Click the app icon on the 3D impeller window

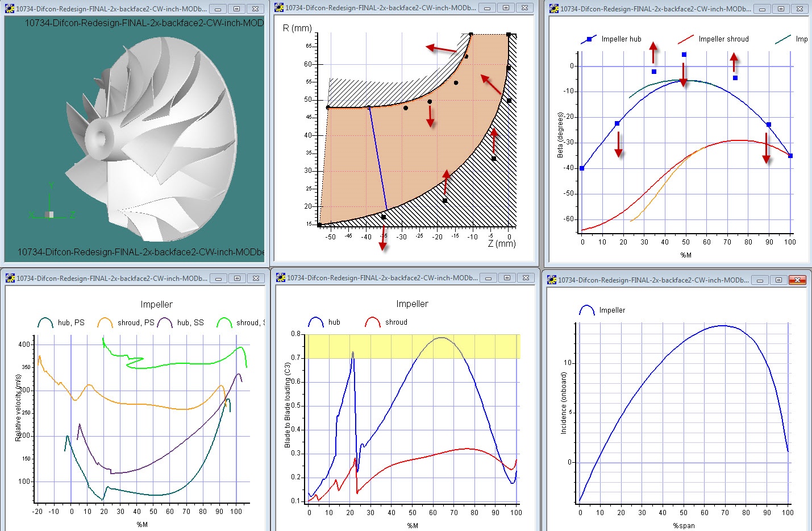pyautogui.click(x=8, y=8)
